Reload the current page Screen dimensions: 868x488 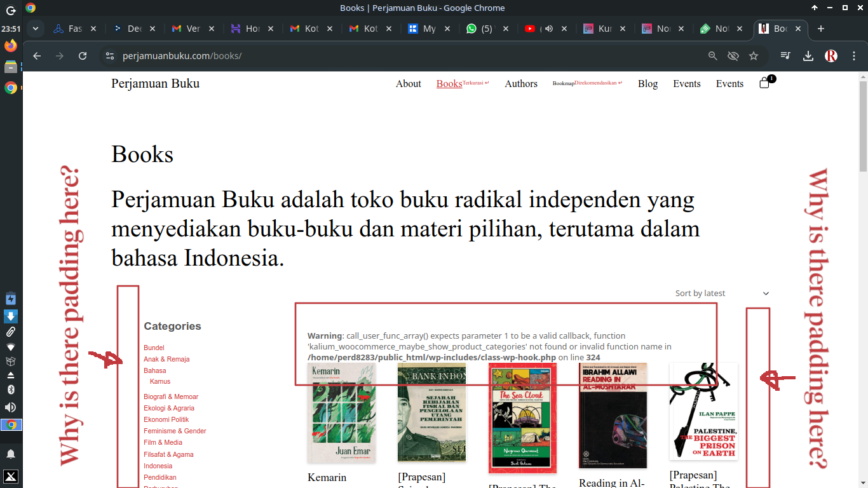[x=83, y=56]
